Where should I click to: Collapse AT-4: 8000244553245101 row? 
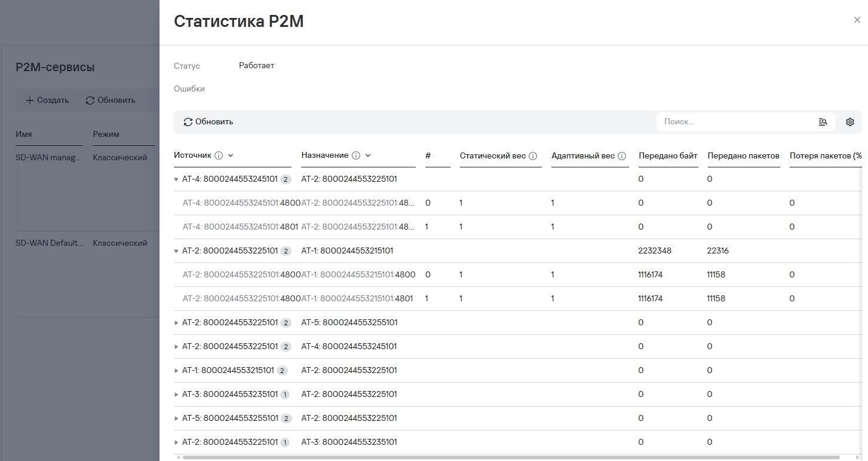176,179
